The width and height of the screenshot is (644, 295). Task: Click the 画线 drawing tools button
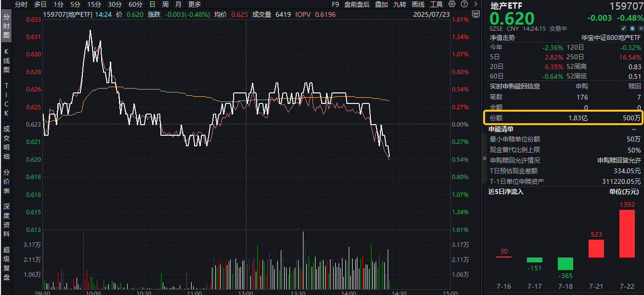coord(418,4)
